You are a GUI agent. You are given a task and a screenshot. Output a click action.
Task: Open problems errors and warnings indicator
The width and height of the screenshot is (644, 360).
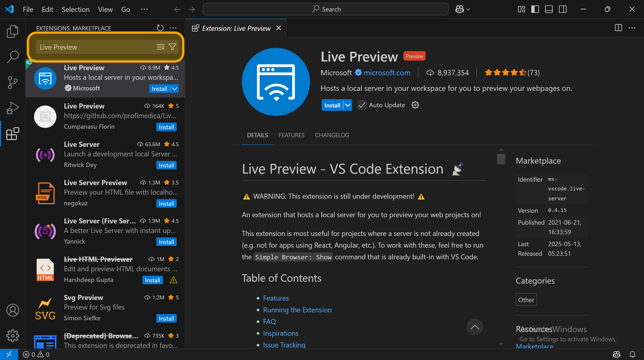pos(36,354)
